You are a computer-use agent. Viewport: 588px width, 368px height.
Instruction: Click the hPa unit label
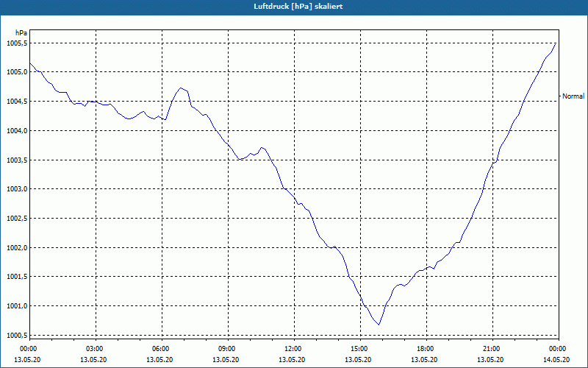(x=21, y=33)
